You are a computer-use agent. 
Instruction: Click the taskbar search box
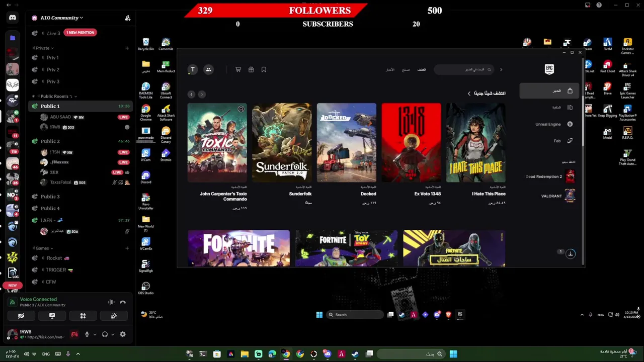410,354
